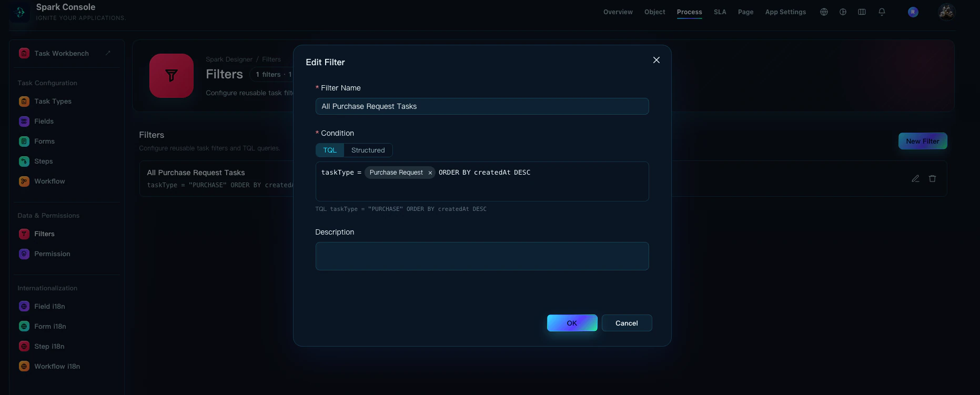
Task: Click the layout columns icon in header
Action: coord(862,12)
